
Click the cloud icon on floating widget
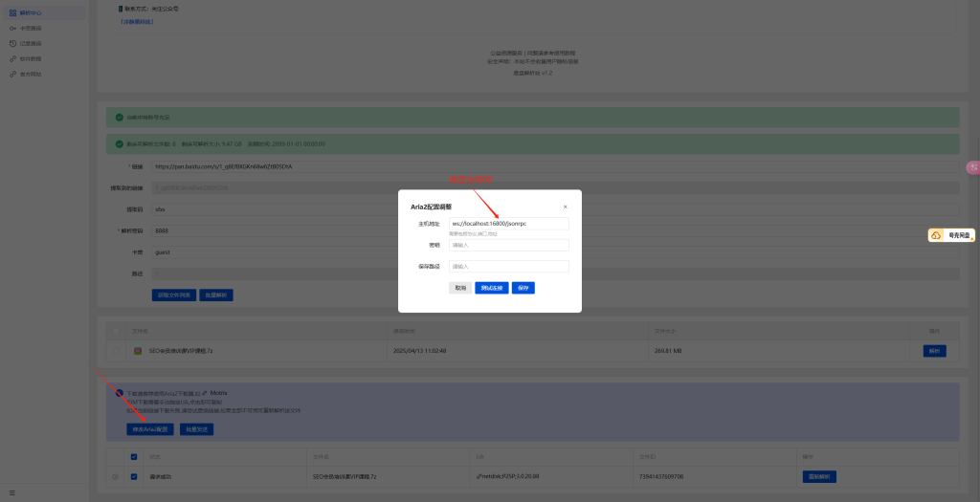[x=936, y=235]
